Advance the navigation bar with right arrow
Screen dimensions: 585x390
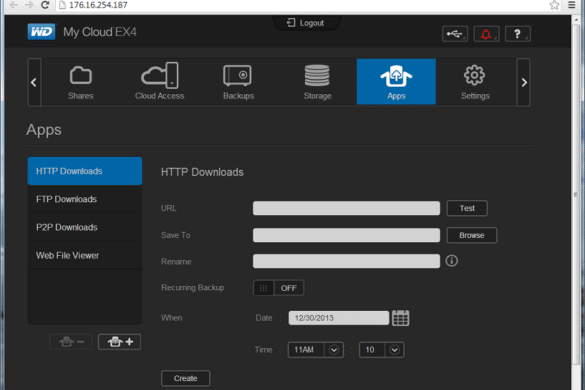point(523,82)
